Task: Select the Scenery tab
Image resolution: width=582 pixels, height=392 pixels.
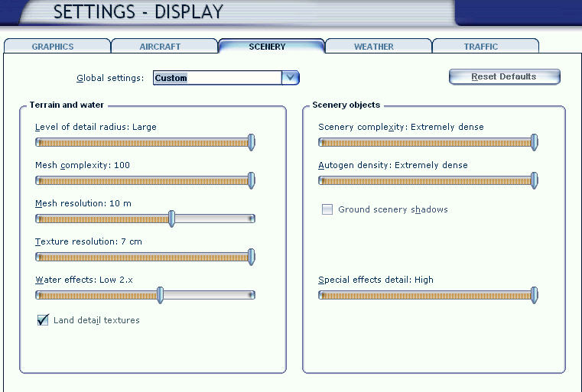Action: [271, 46]
